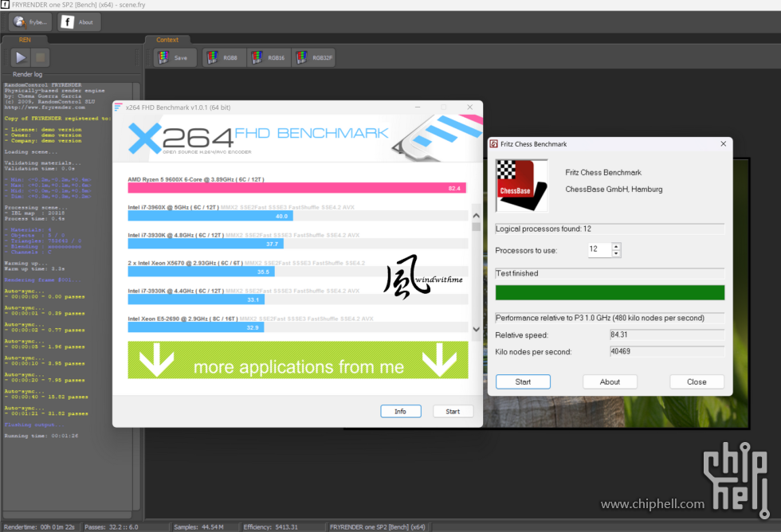Image resolution: width=781 pixels, height=532 pixels.
Task: Click the Intel Xeon E5-2690 result bar
Action: click(196, 327)
